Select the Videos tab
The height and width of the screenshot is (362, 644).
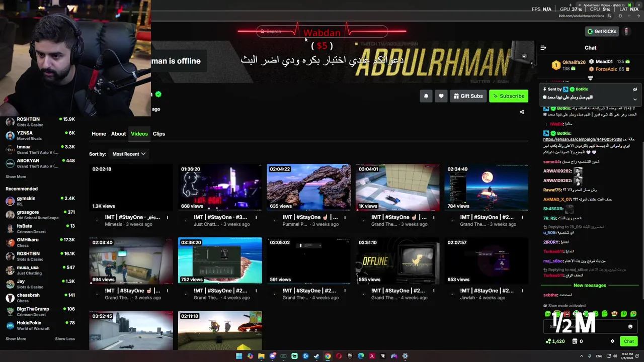click(x=139, y=134)
